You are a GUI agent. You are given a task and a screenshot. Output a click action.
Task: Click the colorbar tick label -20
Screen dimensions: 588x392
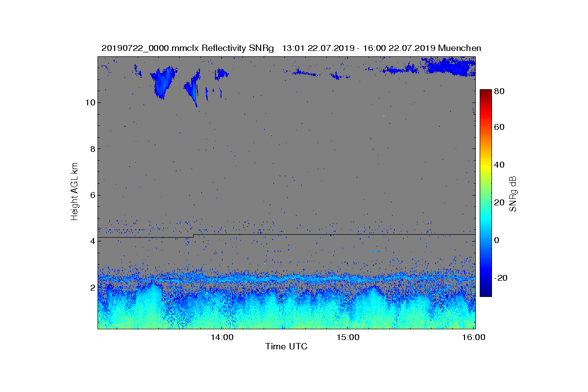(501, 278)
